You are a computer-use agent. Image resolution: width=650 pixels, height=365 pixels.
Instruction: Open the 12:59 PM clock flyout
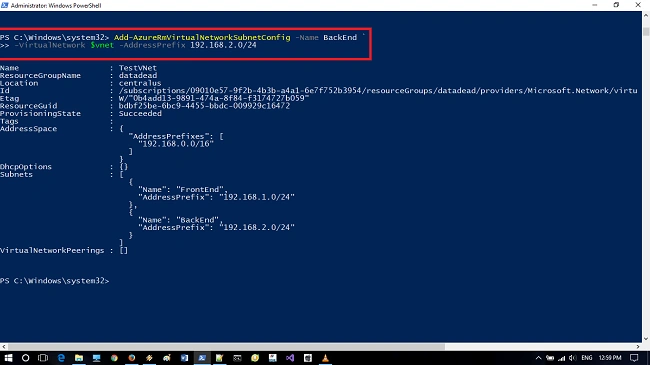tap(610, 358)
